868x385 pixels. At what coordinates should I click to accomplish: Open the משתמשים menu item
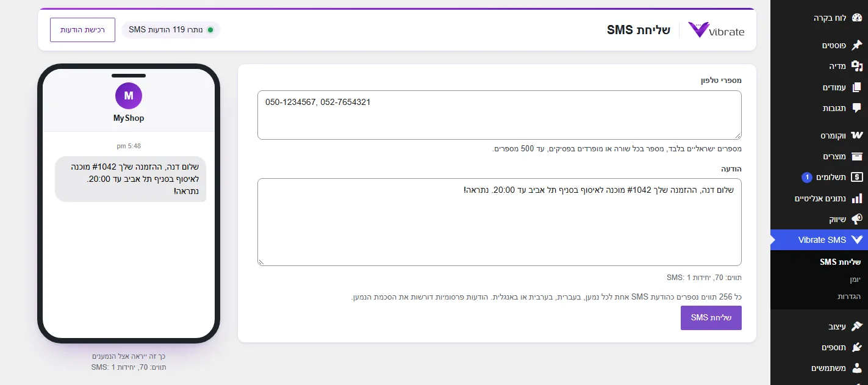point(829,368)
